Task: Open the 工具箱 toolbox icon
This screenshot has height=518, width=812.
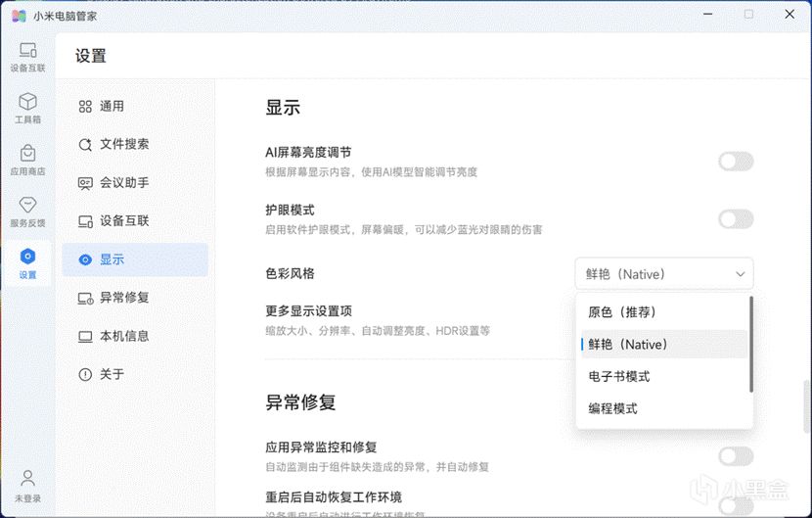Action: (28, 102)
